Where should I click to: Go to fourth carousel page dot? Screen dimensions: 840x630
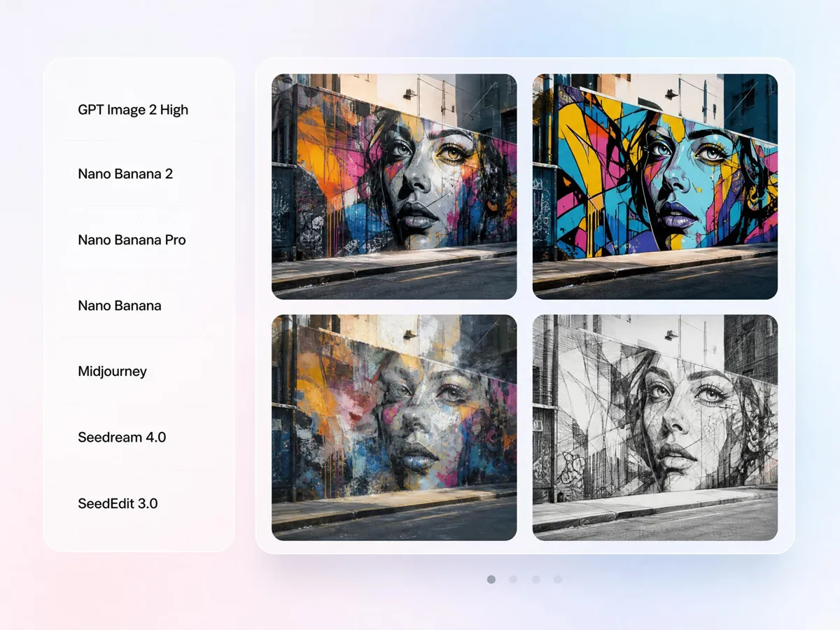coord(558,580)
